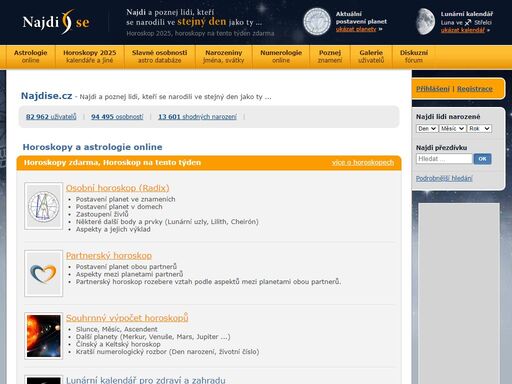Click 'Zastoupení živlů' list item
This screenshot has width=512, height=384.
coord(102,214)
